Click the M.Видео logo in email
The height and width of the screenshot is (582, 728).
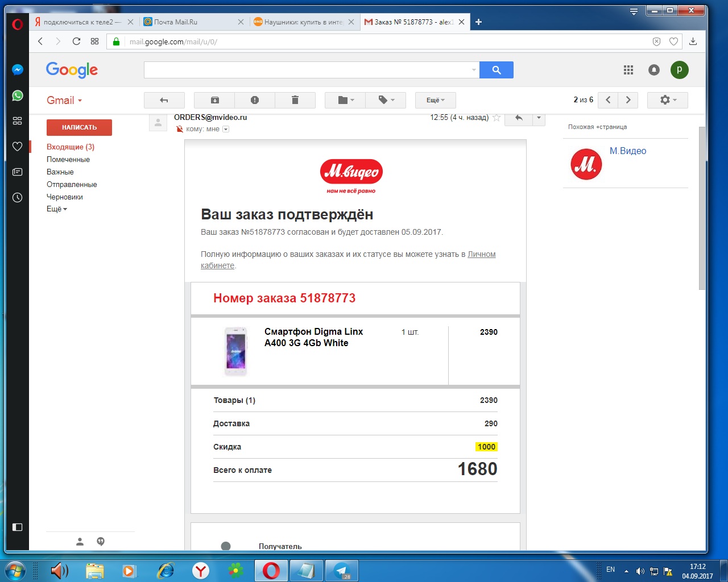(351, 176)
